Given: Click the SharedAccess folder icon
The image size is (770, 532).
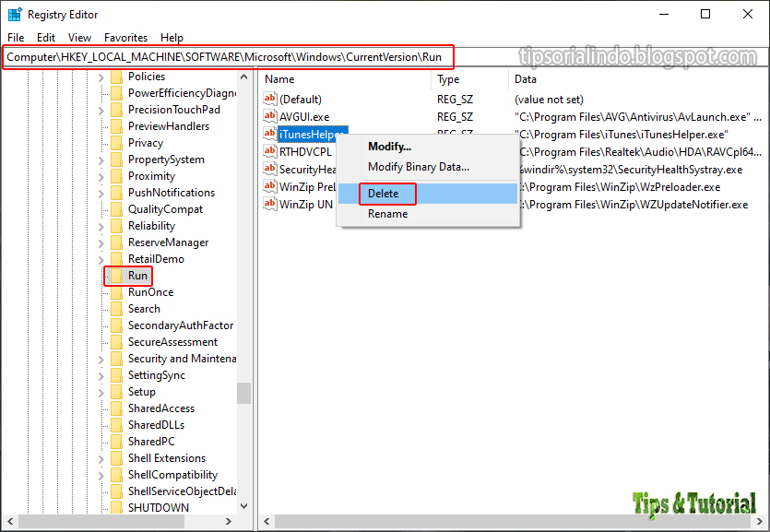Looking at the screenshot, I should tap(116, 408).
